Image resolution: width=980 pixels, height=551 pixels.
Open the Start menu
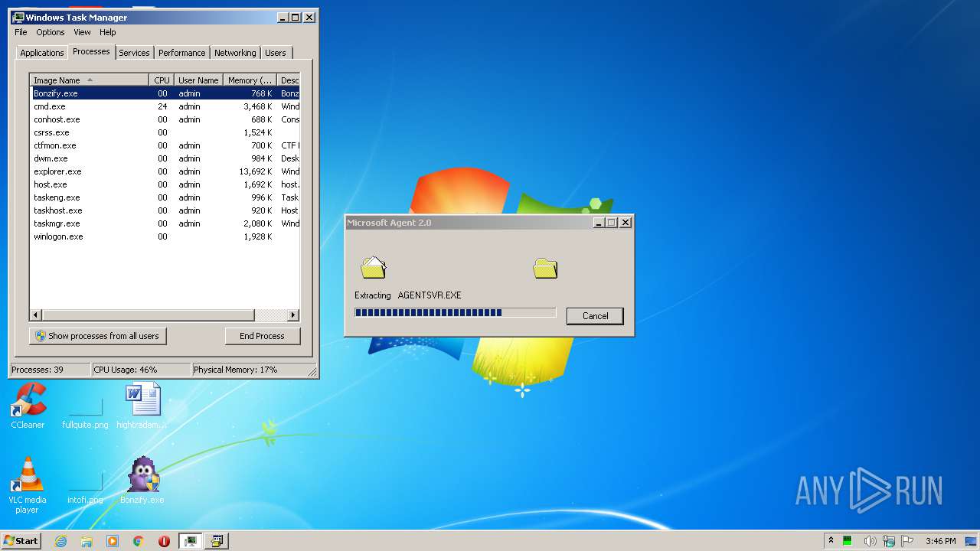click(x=21, y=540)
